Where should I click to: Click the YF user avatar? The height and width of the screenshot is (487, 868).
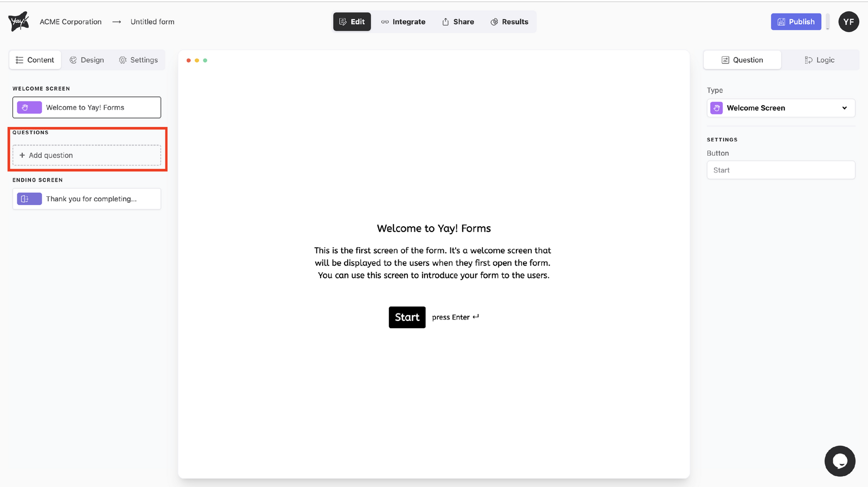tap(848, 22)
